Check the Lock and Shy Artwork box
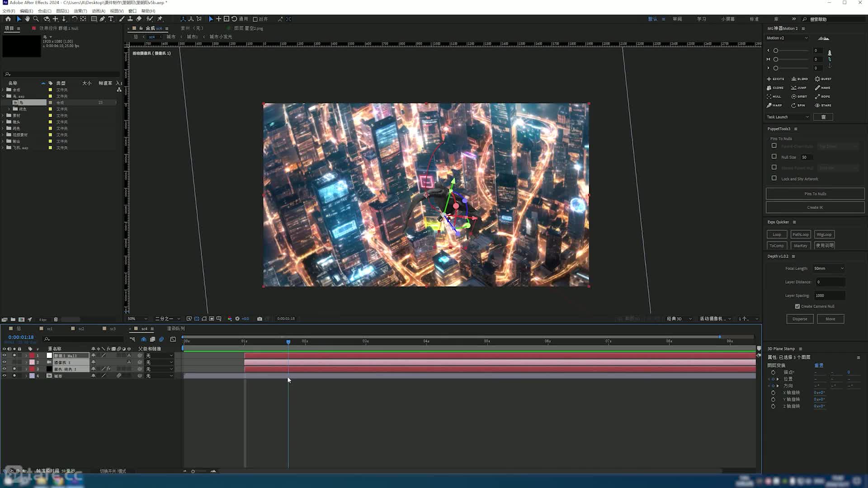 click(774, 178)
